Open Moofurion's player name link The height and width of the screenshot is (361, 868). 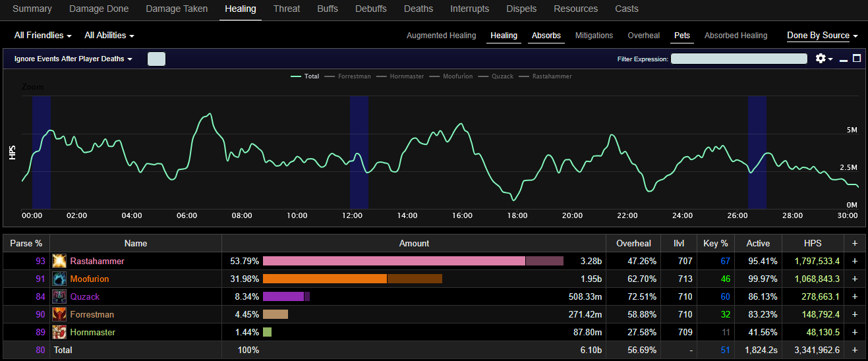coord(90,279)
